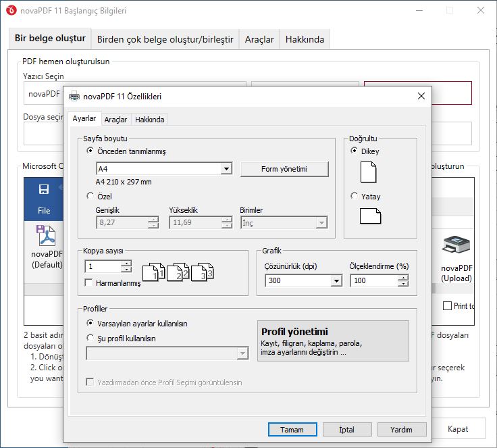This screenshot has width=497, height=448.
Task: Click the save disk icon above File
Action: pyautogui.click(x=44, y=189)
